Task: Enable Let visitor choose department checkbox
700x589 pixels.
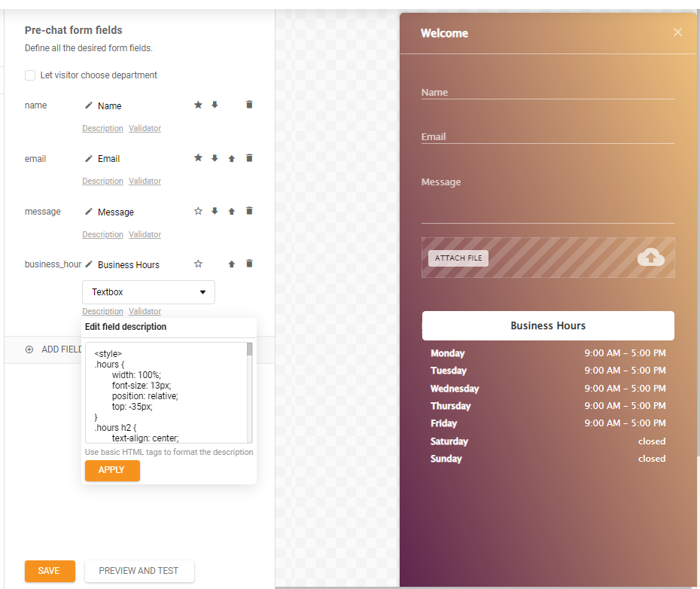Action: (30, 75)
